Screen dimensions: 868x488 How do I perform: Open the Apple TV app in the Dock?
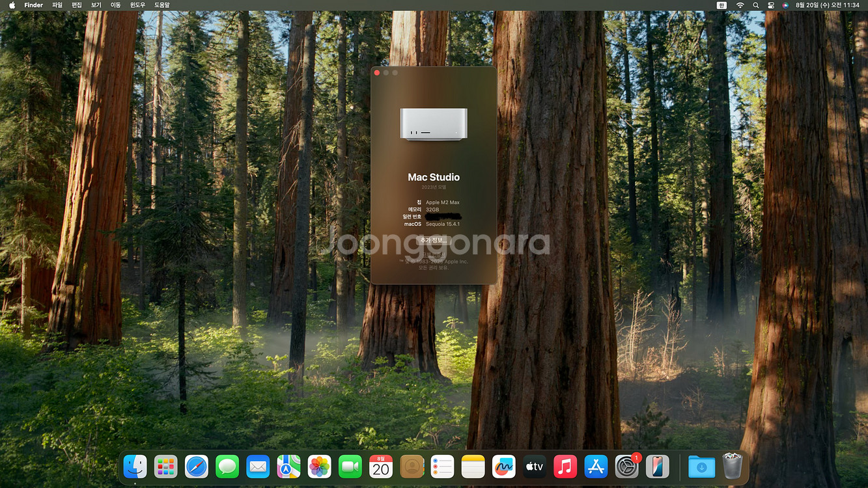pyautogui.click(x=535, y=467)
